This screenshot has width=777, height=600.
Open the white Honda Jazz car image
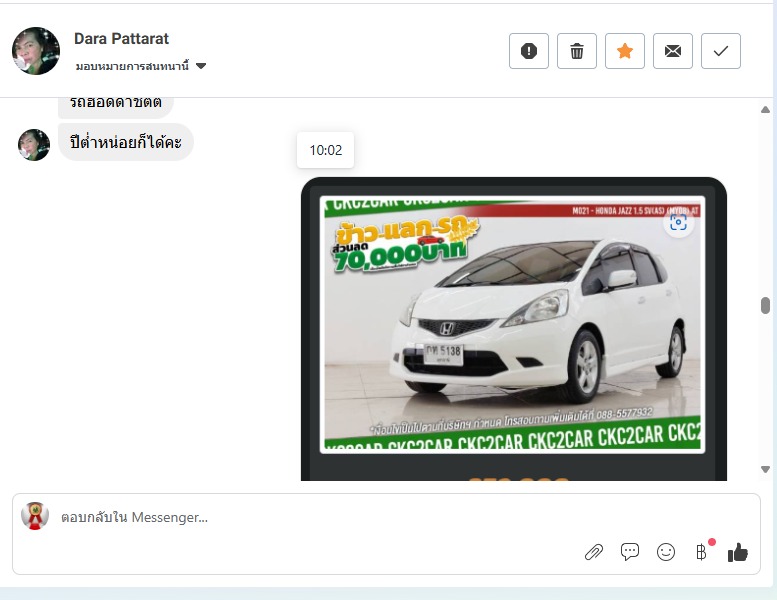point(512,325)
